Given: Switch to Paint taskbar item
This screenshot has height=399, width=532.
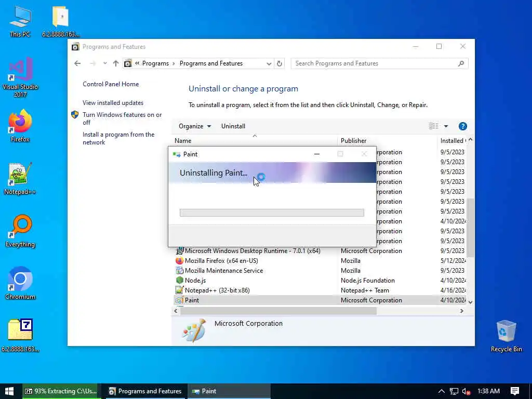Looking at the screenshot, I should point(228,391).
